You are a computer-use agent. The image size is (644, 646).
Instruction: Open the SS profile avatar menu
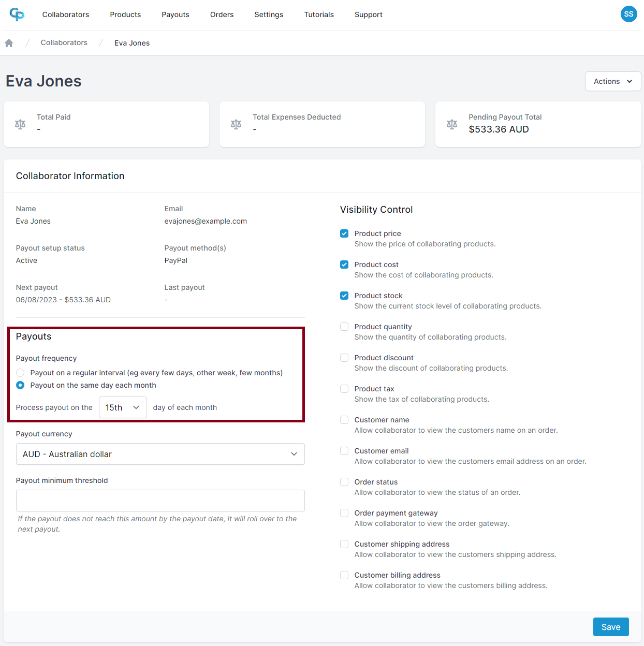pyautogui.click(x=628, y=14)
